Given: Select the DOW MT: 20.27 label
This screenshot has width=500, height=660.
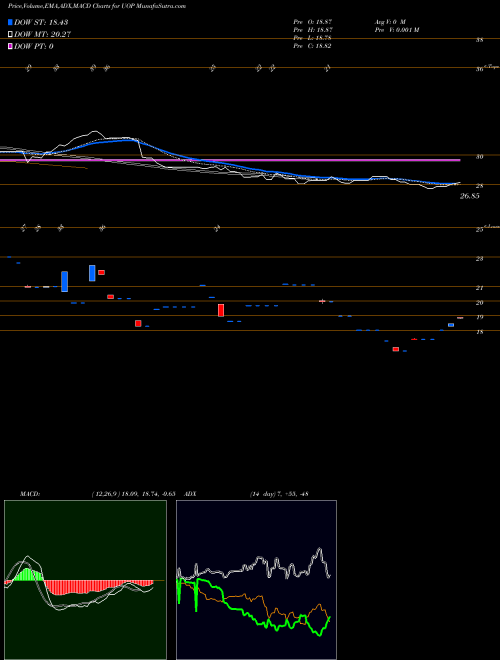Looking at the screenshot, I should pos(42,35).
